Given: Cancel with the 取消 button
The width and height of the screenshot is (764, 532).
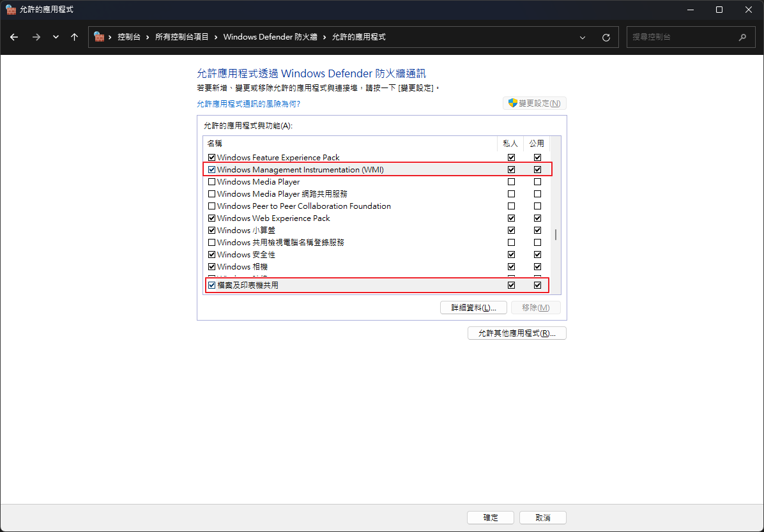Looking at the screenshot, I should [x=543, y=517].
